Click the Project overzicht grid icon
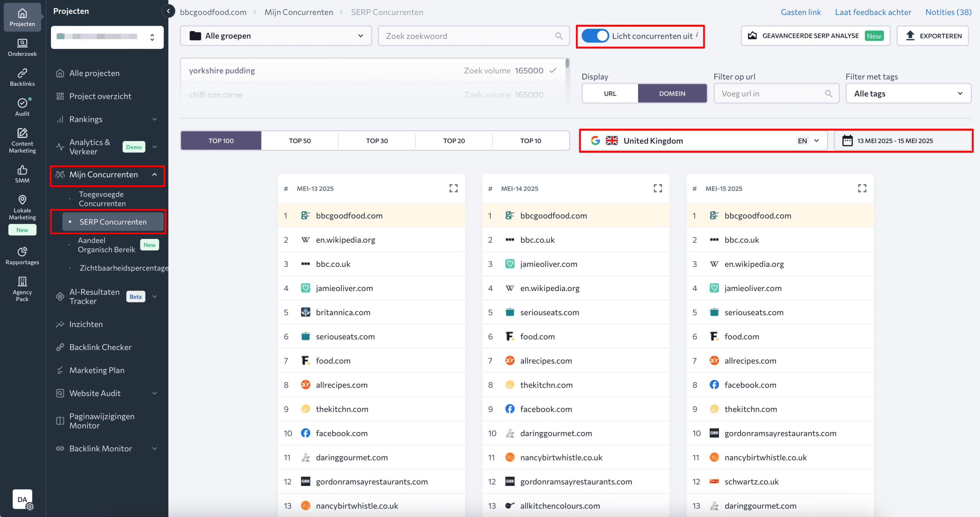This screenshot has height=517, width=980. tap(60, 96)
